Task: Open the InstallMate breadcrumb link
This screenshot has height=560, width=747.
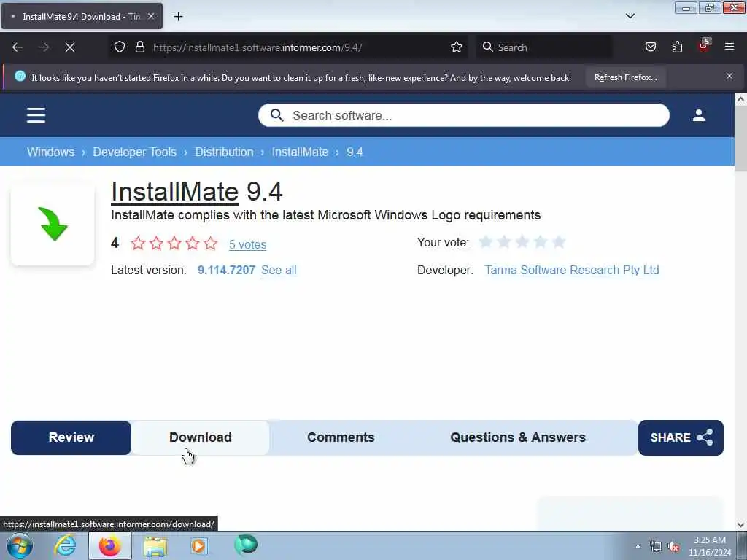Action: 300,152
